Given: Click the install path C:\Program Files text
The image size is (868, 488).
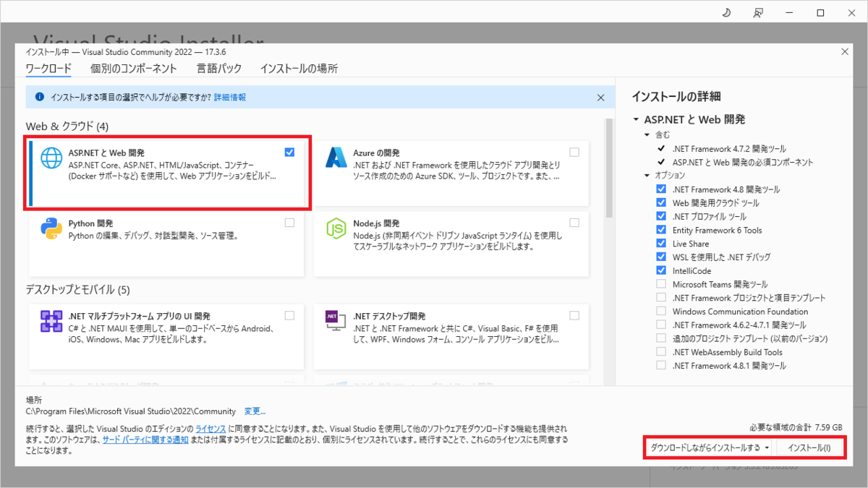Looking at the screenshot, I should 132,411.
